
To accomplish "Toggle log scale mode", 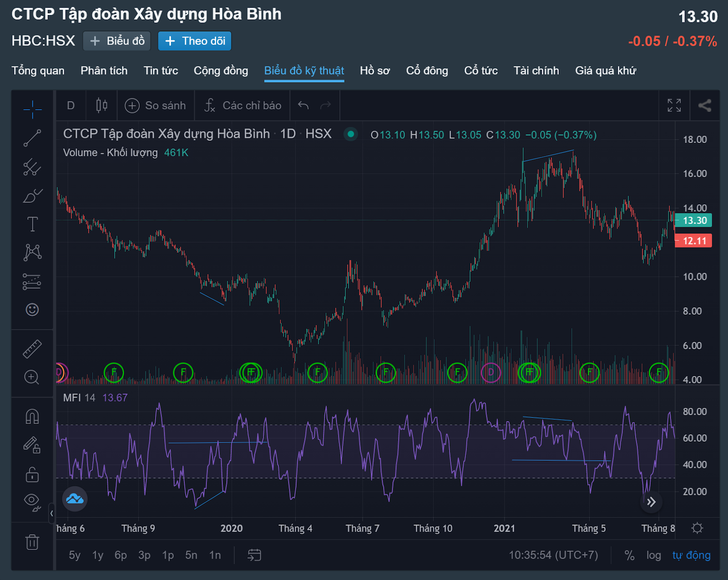I will pyautogui.click(x=654, y=555).
